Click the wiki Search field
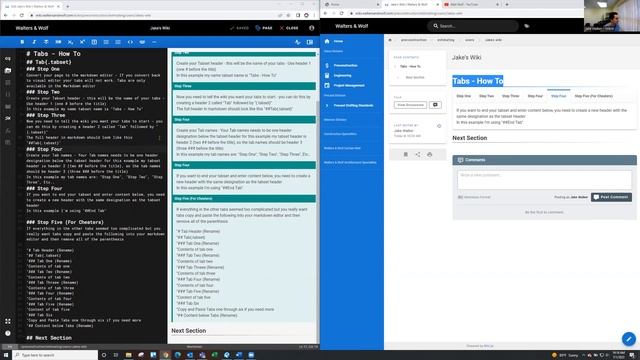This screenshot has width=640, height=360. 473,26
